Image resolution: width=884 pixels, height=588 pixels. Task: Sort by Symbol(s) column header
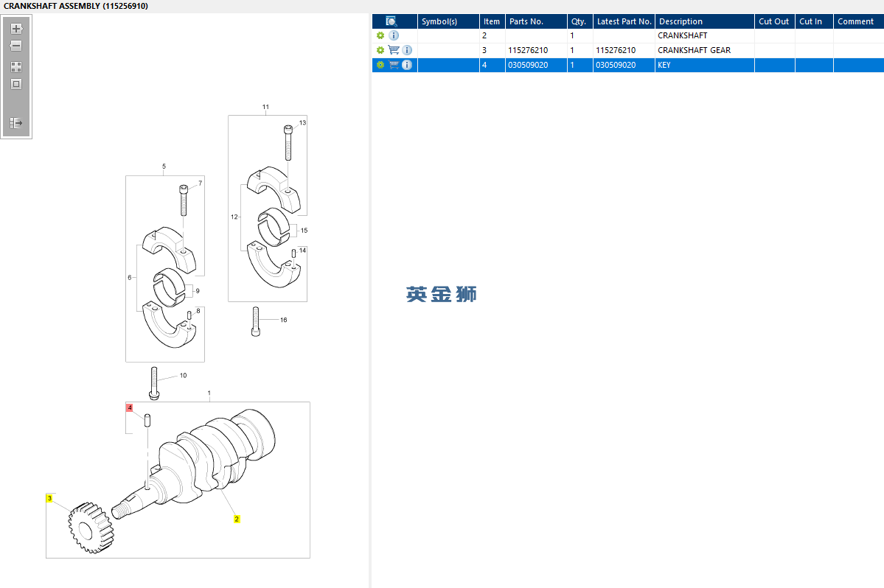[x=448, y=21]
